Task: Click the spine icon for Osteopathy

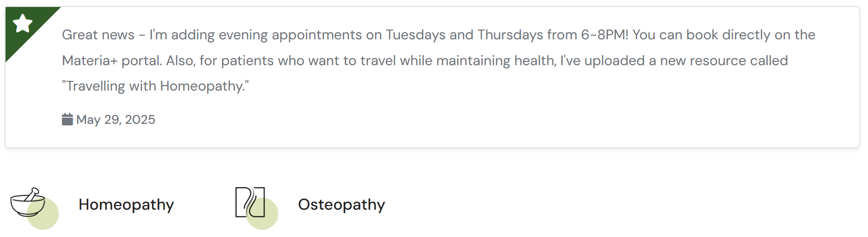Action: 250,201
